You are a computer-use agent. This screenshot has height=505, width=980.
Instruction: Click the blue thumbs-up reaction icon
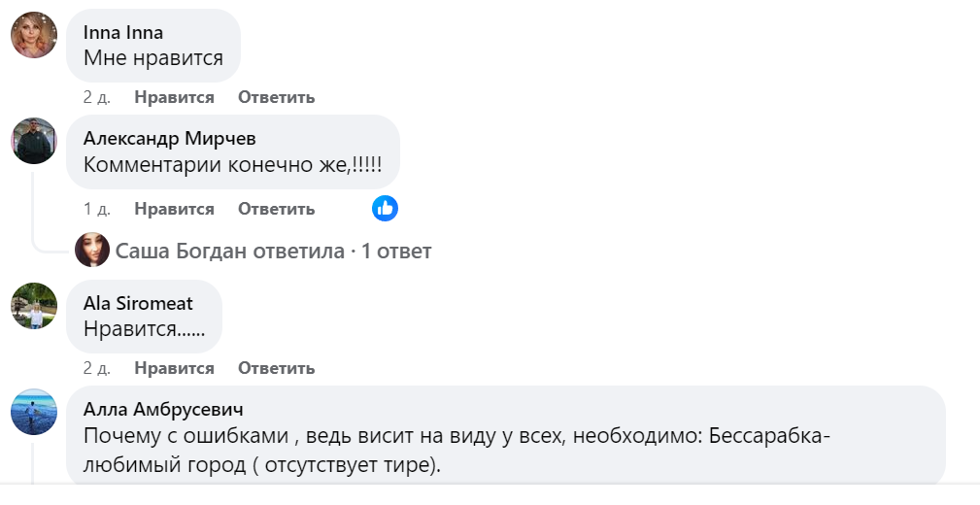385,208
